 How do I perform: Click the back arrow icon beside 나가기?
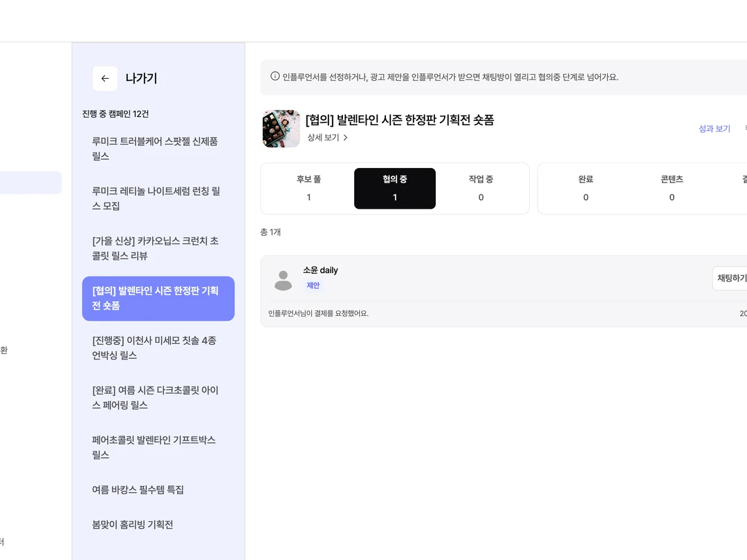(105, 78)
